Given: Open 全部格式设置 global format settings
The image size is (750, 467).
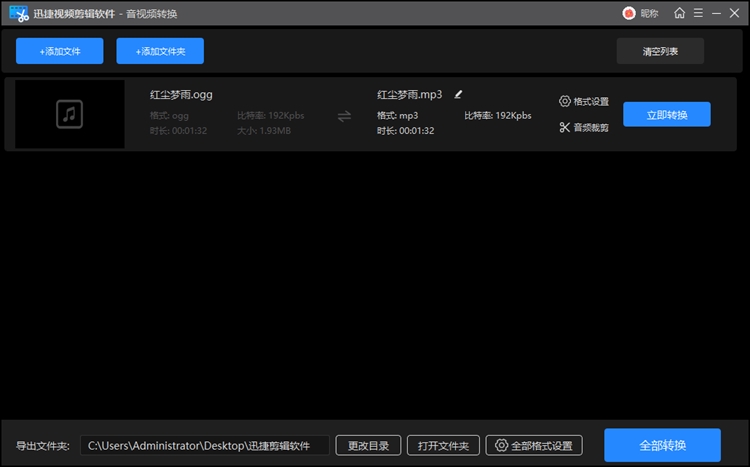Looking at the screenshot, I should click(534, 445).
